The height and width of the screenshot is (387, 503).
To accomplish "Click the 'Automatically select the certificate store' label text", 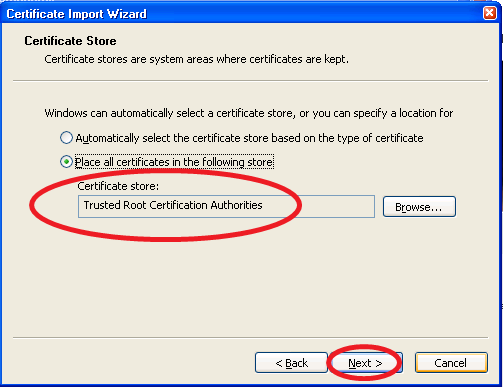I will 249,138.
